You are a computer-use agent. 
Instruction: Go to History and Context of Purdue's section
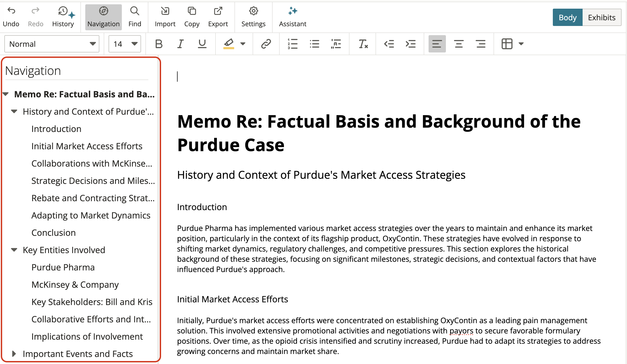point(88,111)
